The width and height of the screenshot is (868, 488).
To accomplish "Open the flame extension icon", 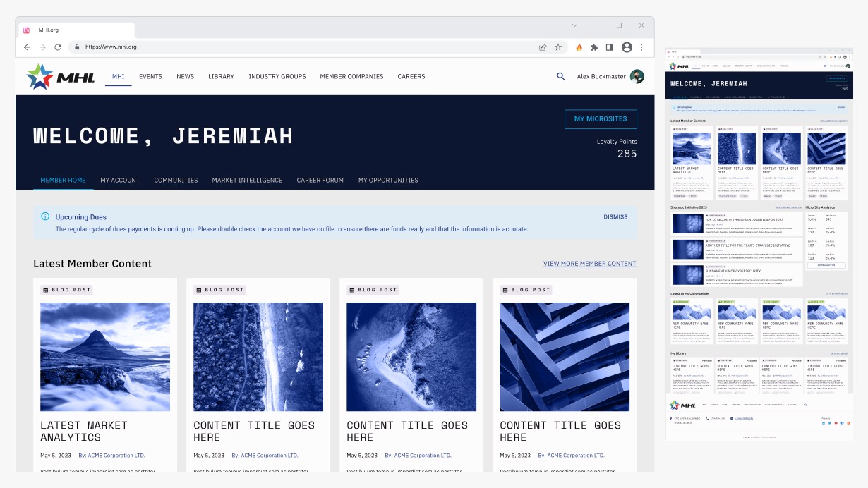I will tap(579, 47).
